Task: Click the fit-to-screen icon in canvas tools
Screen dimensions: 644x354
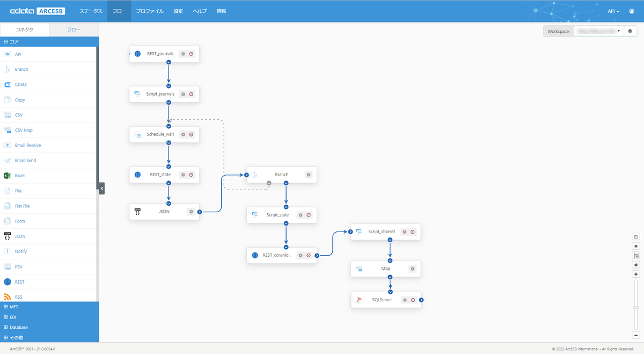Action: (636, 255)
